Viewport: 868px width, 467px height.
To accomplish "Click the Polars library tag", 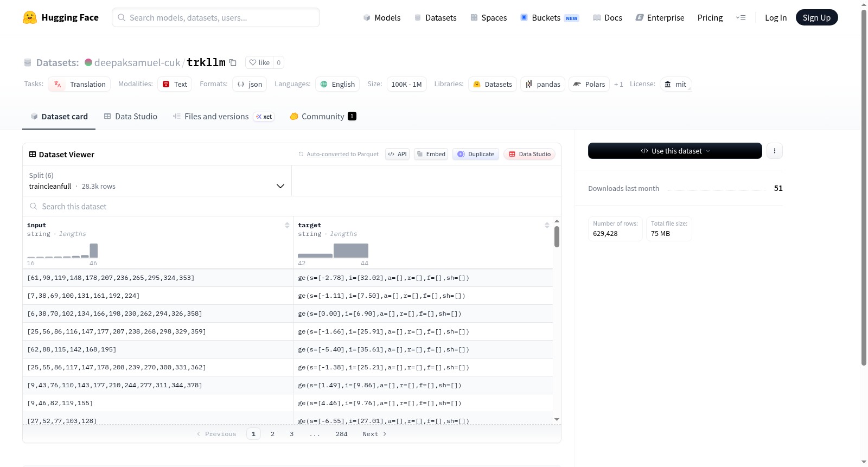I will pyautogui.click(x=589, y=84).
